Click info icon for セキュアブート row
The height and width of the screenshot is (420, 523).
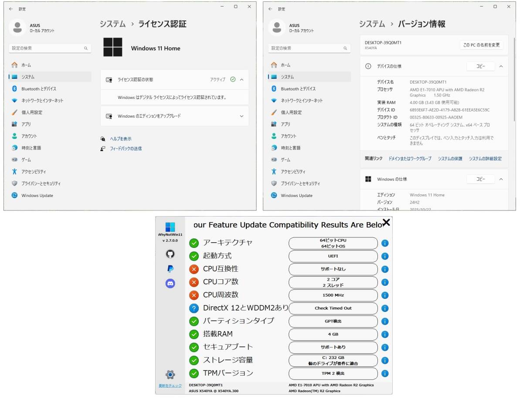385,348
